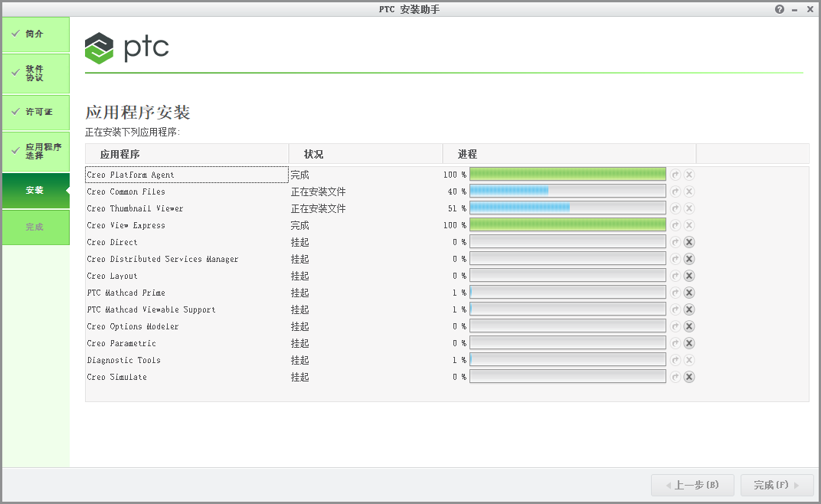Cancel the Creo Options Modeler installation
Image resolution: width=821 pixels, height=504 pixels.
coord(689,326)
